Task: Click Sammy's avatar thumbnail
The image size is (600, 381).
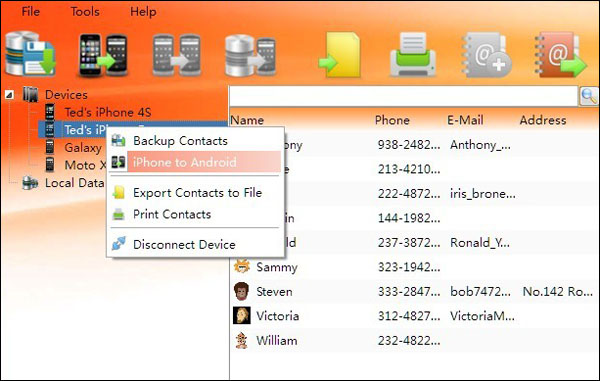Action: click(242, 267)
